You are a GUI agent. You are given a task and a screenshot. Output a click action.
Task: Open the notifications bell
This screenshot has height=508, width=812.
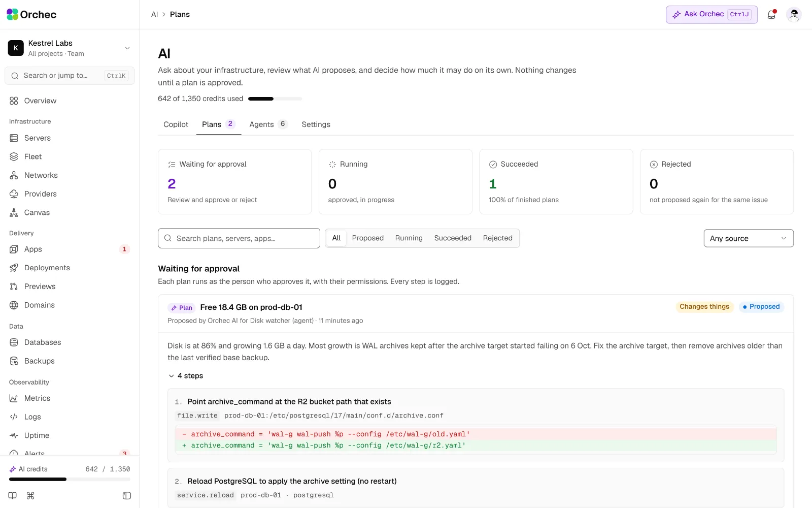pyautogui.click(x=771, y=15)
